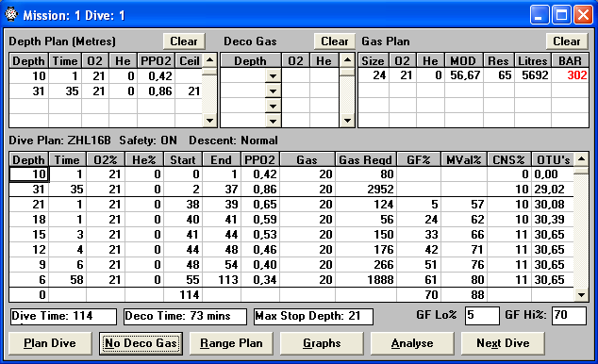
Task: Click Depth Plan scrollbar up arrow
Action: (x=209, y=60)
